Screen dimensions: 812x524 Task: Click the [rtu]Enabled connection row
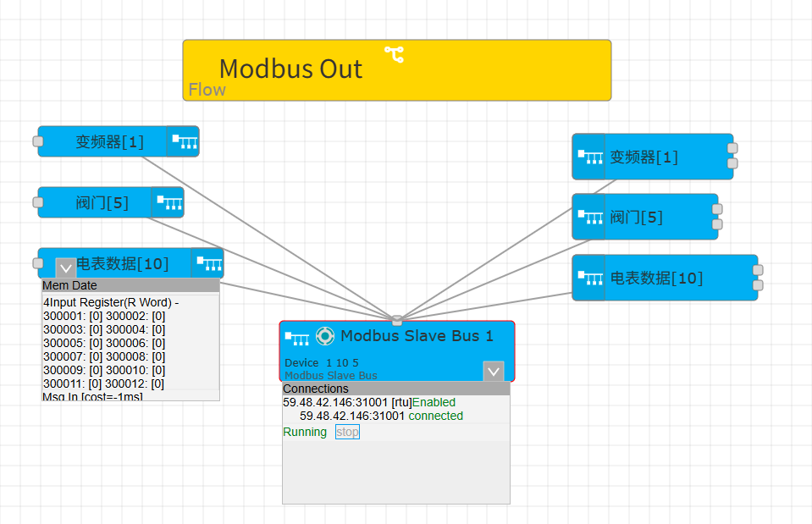click(x=369, y=402)
